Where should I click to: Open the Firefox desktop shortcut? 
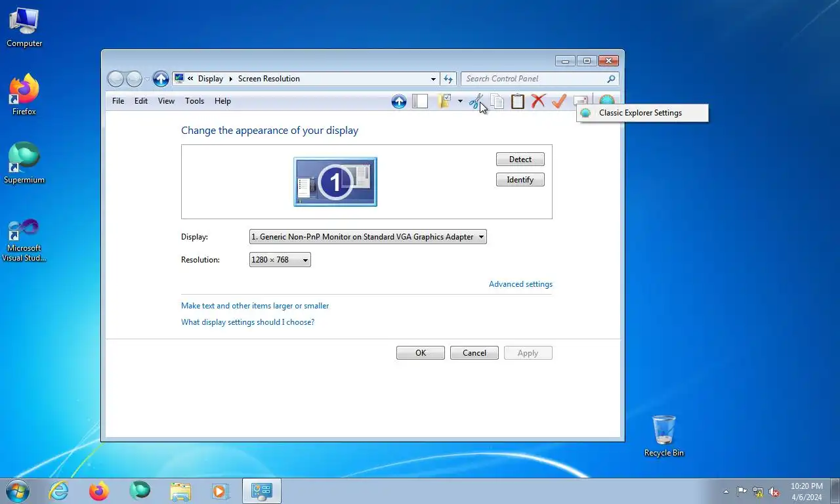tap(24, 96)
